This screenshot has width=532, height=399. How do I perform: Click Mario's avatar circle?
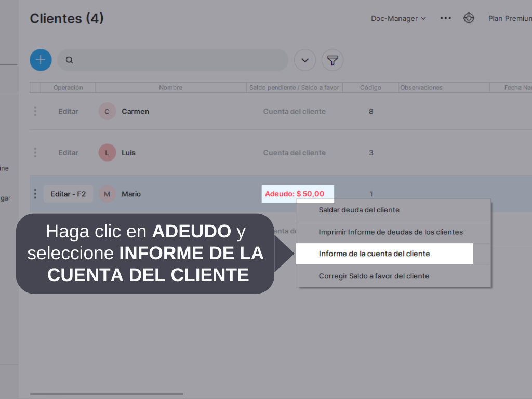[x=107, y=194]
